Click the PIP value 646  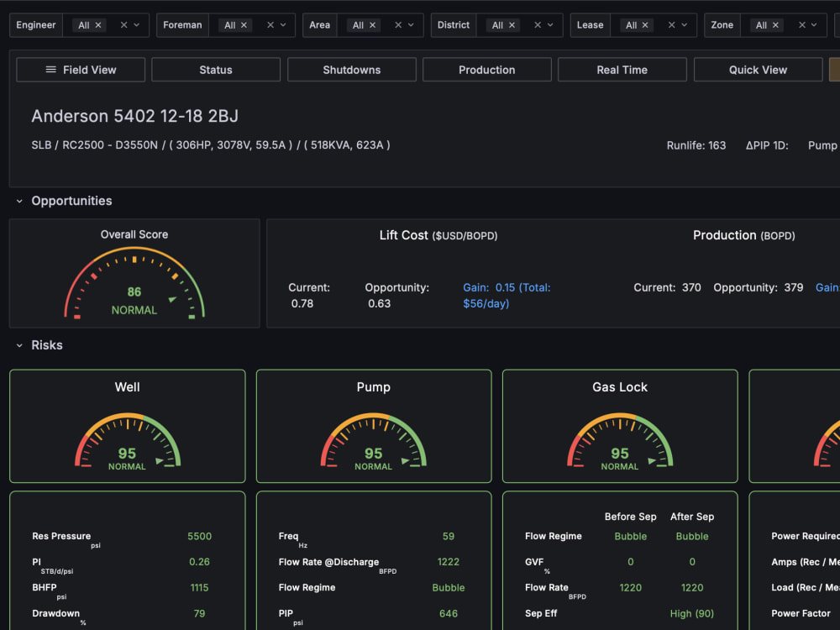click(x=449, y=613)
